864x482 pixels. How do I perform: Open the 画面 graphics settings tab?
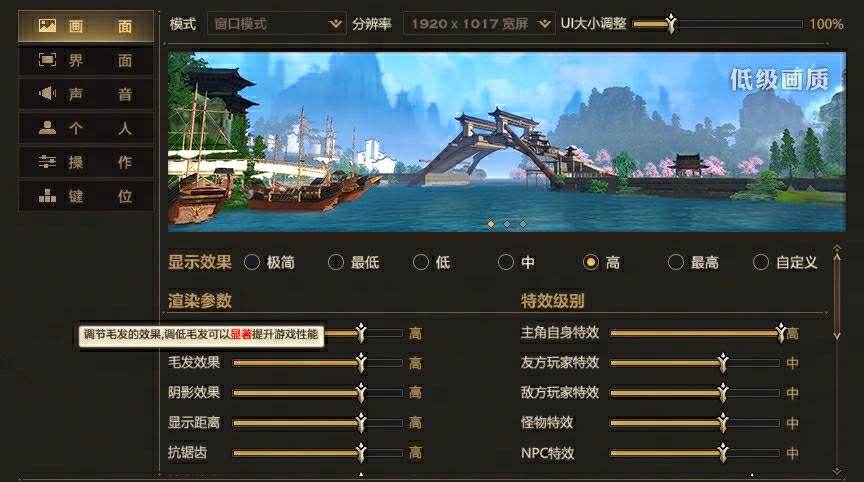point(86,26)
